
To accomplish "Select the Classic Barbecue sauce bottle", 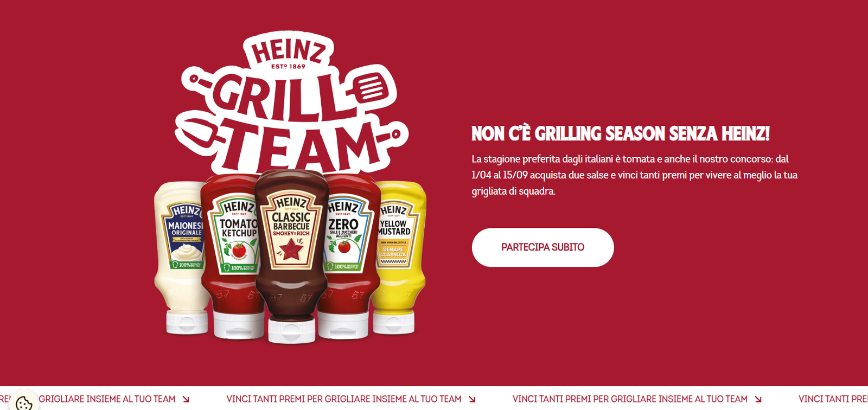I will click(x=292, y=256).
